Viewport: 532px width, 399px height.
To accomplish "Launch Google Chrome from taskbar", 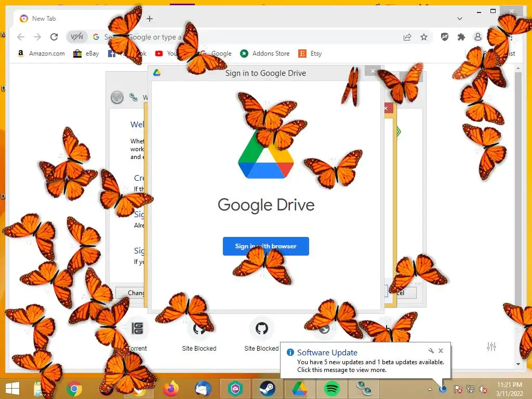I will [74, 389].
